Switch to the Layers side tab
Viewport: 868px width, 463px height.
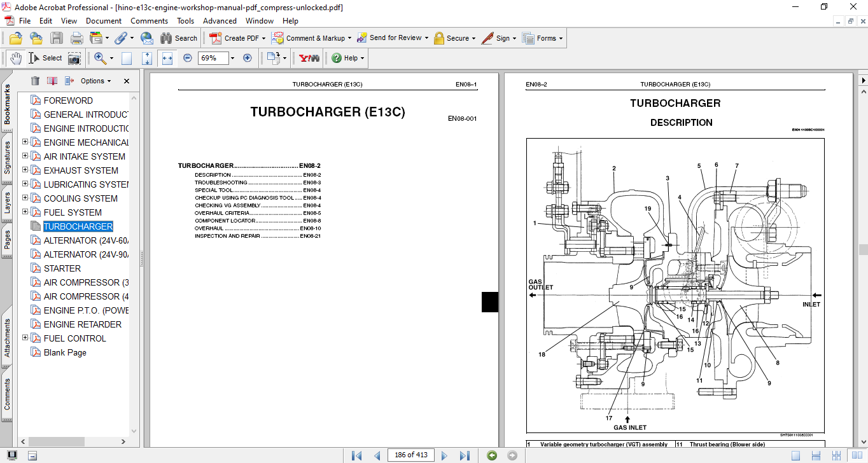click(8, 203)
